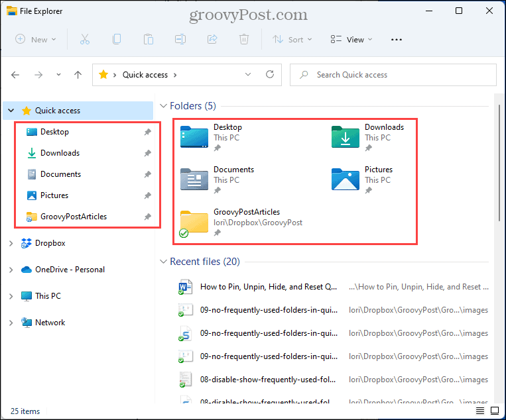Go forward with the right arrow

point(38,75)
